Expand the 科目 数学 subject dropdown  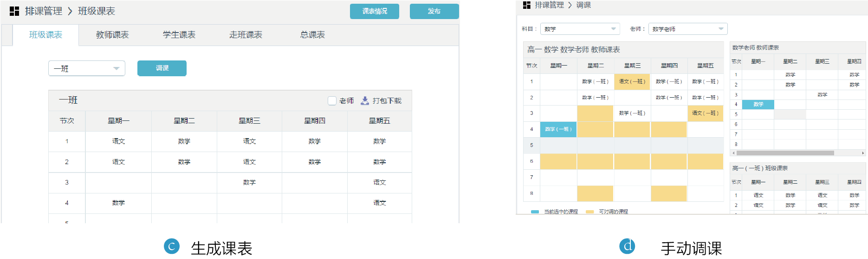pos(580,29)
